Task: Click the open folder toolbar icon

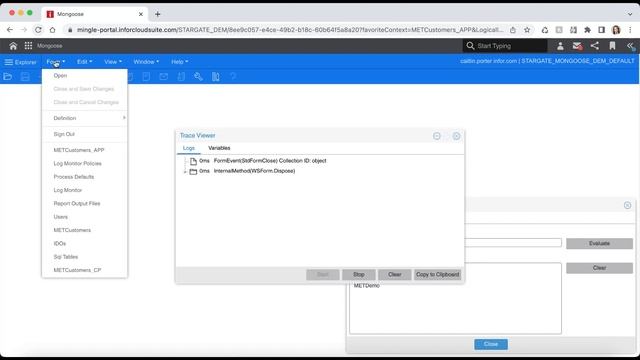Action: (x=7, y=76)
